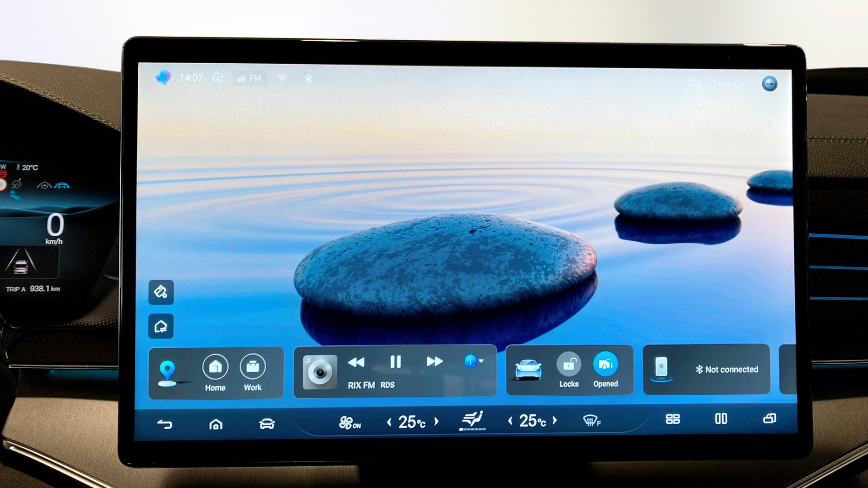Screen dimensions: 868x488
Task: Tap the voice assistant logo
Action: point(163,77)
